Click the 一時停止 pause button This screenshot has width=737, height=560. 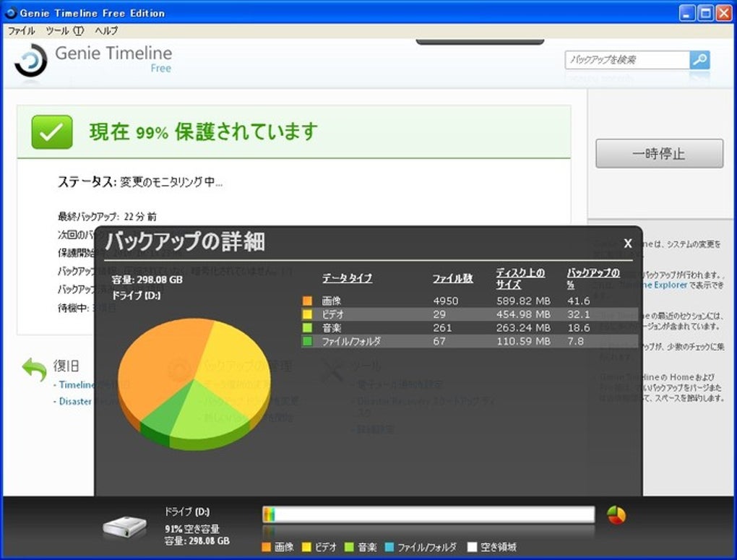(x=660, y=153)
